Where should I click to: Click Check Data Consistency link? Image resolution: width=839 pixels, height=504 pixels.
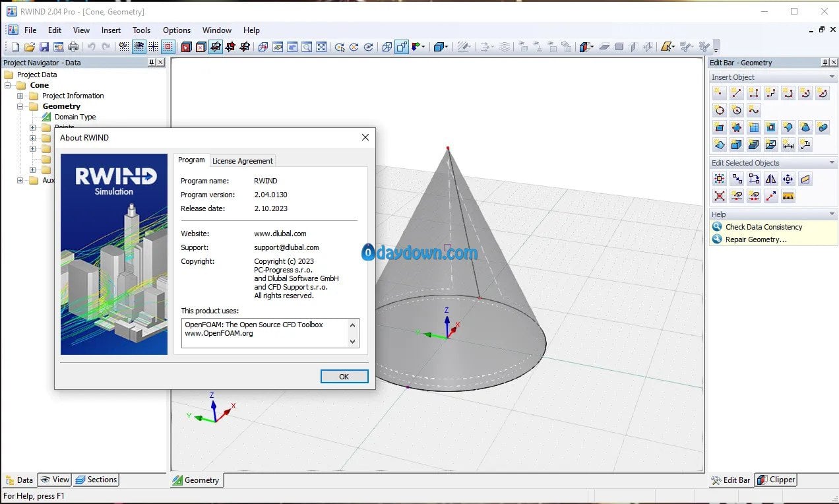pyautogui.click(x=764, y=227)
